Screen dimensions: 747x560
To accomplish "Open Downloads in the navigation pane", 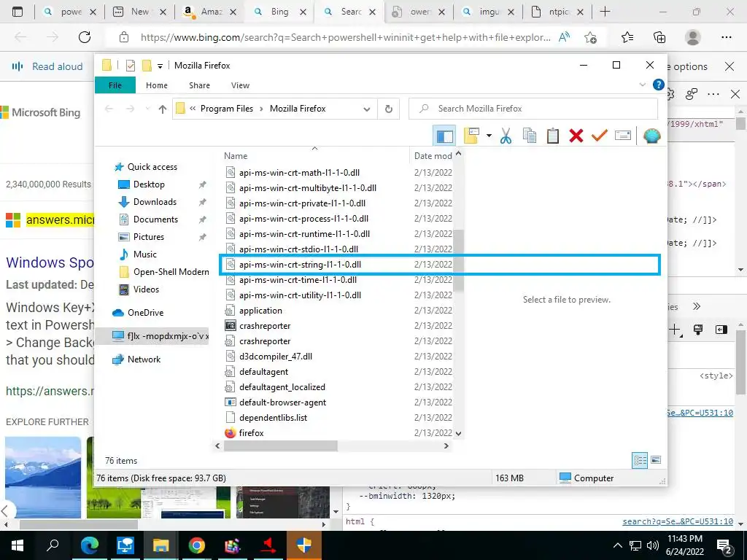I will coord(155,202).
